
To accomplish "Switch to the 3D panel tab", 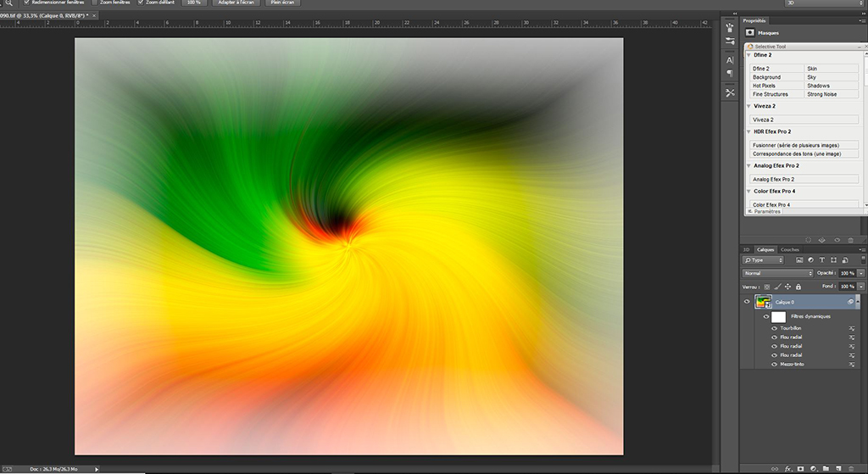I will tap(746, 250).
